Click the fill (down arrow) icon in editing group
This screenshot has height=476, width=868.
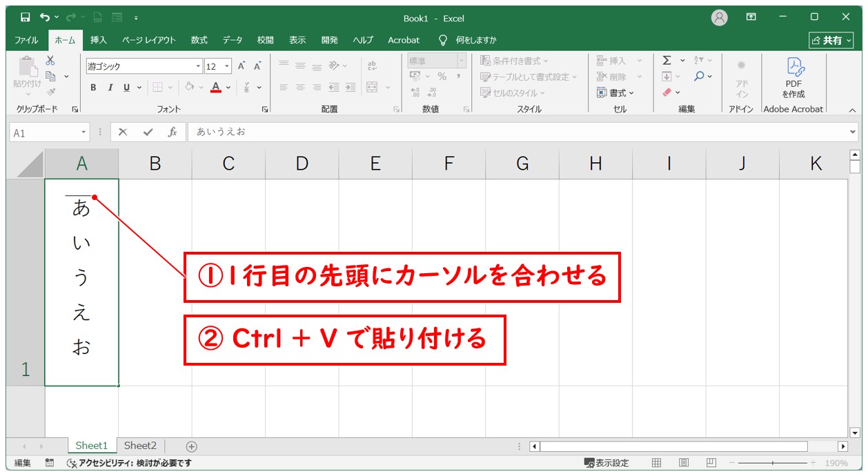point(667,77)
